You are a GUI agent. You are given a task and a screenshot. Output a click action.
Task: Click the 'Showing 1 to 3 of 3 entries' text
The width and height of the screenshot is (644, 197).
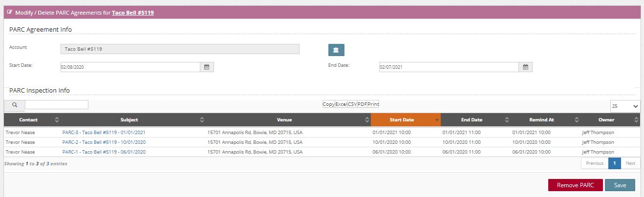[x=36, y=164]
